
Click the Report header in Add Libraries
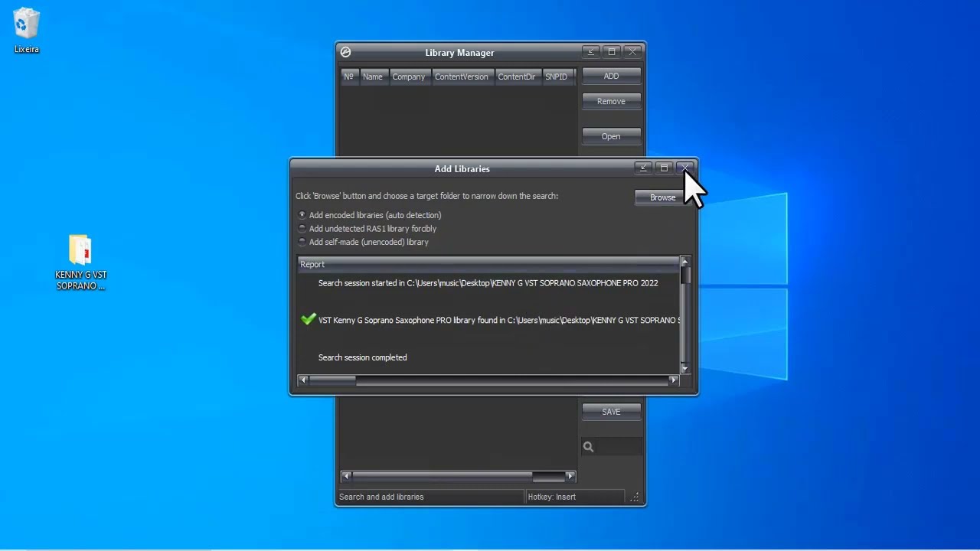(488, 264)
